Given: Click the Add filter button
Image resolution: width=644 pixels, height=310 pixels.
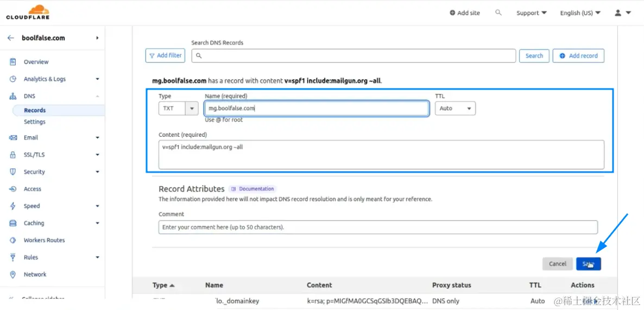Looking at the screenshot, I should pos(166,55).
